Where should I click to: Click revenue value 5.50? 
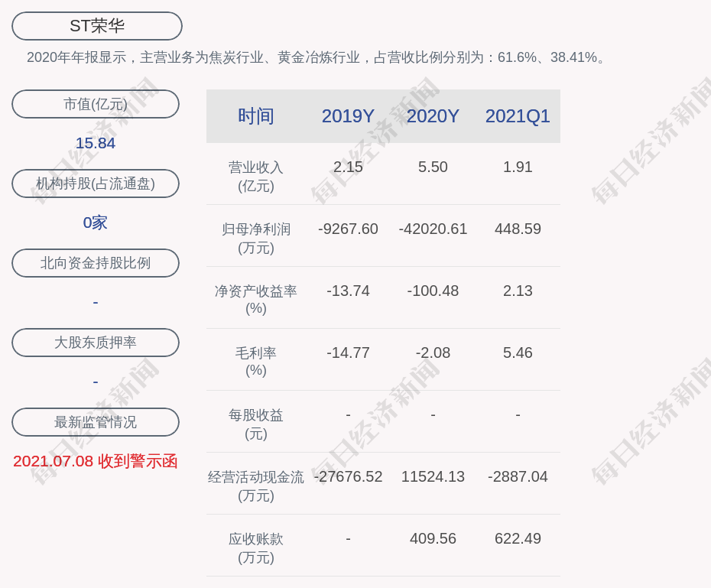click(433, 167)
